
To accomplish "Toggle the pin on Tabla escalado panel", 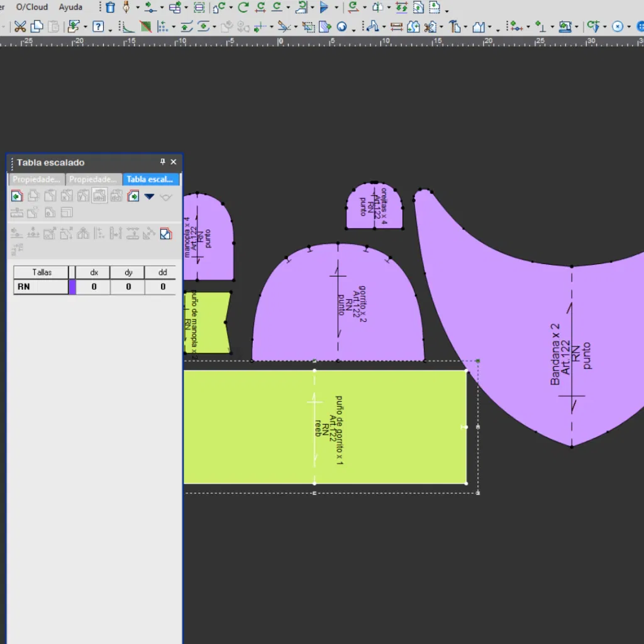I will point(163,162).
